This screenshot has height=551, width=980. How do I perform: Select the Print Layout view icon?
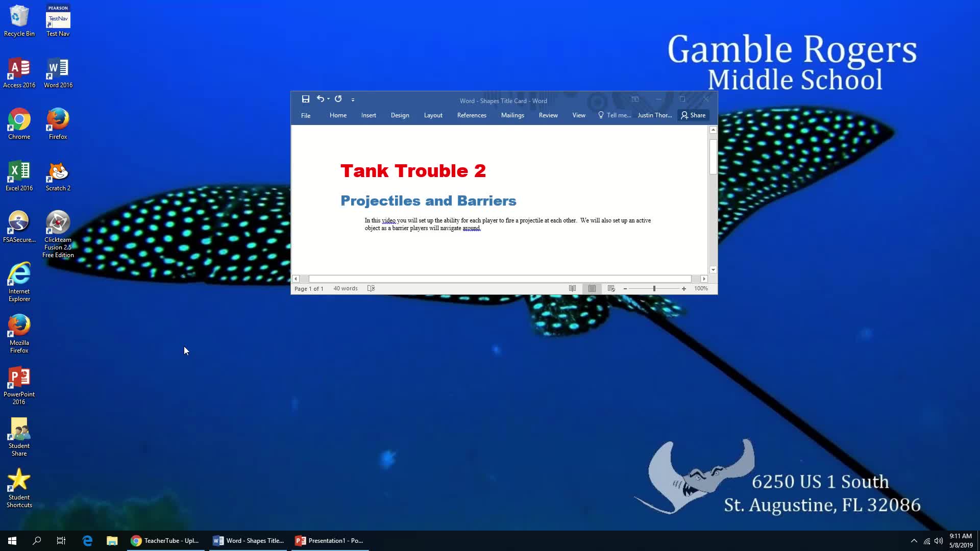point(591,288)
